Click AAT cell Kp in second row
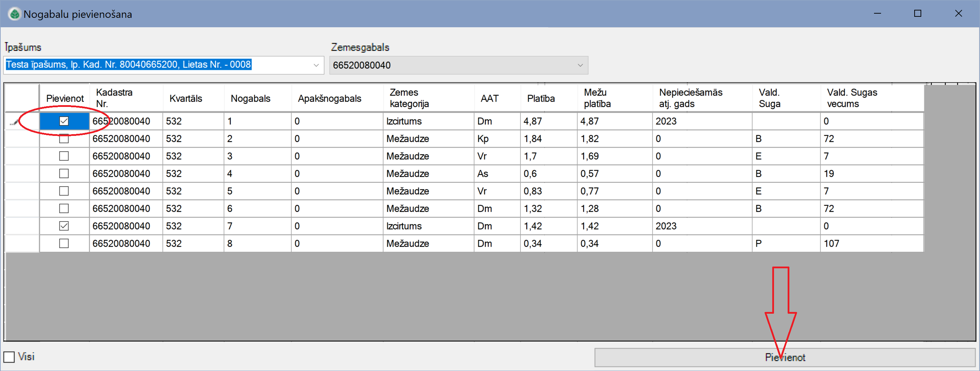The width and height of the screenshot is (980, 371). [483, 139]
